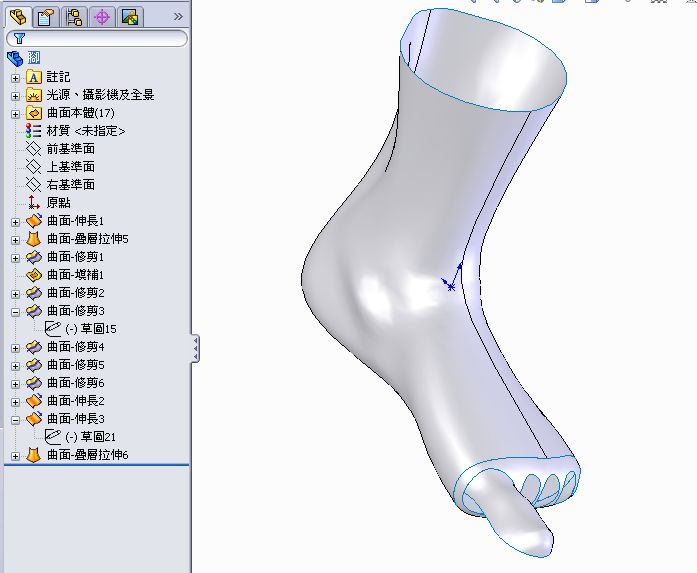Screen dimensions: 697x573
Task: Select the 曲面-疊層拉伸5 loft icon
Action: pos(33,239)
